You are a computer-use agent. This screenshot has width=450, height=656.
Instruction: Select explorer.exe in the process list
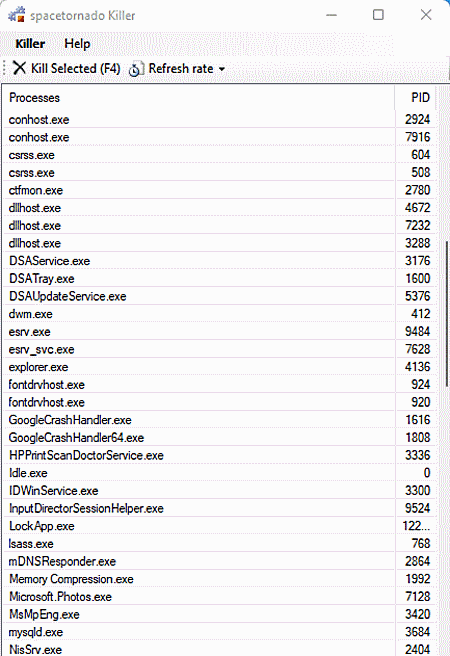pyautogui.click(x=220, y=367)
